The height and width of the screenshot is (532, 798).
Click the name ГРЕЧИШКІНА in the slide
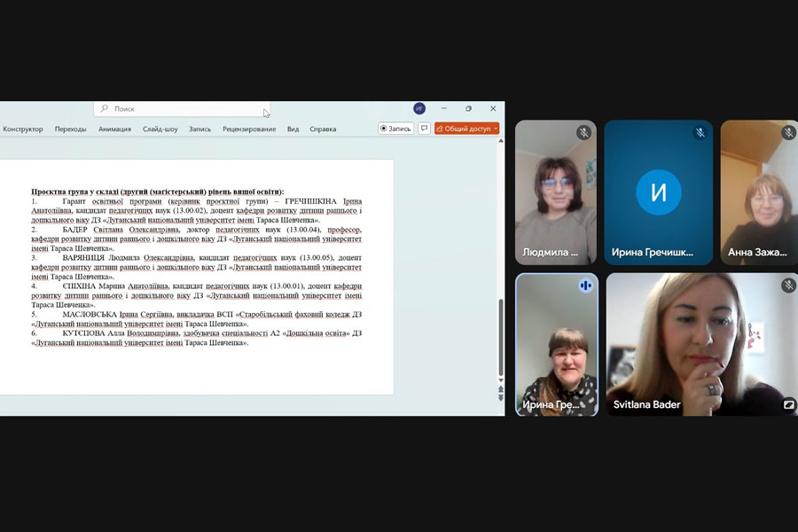pyautogui.click(x=310, y=201)
